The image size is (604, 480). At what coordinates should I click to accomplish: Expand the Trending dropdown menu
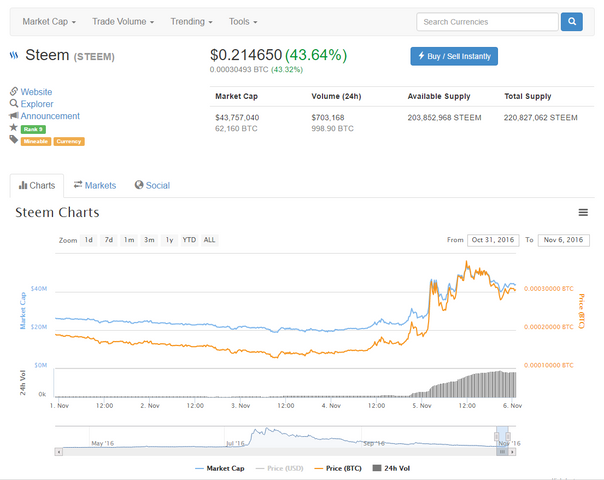click(191, 21)
